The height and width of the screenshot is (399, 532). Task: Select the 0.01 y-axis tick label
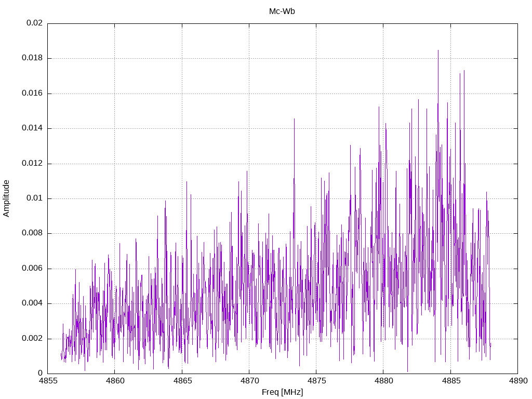[34, 198]
